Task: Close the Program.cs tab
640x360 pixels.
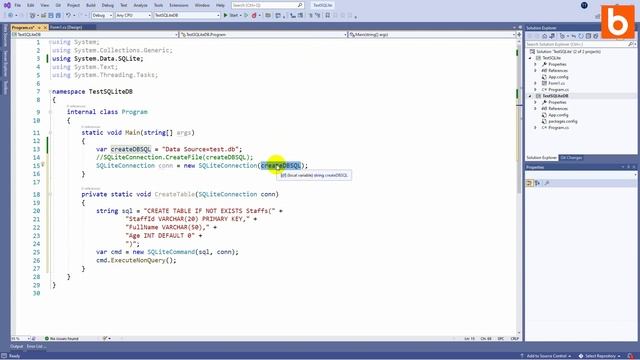Action: click(x=45, y=27)
